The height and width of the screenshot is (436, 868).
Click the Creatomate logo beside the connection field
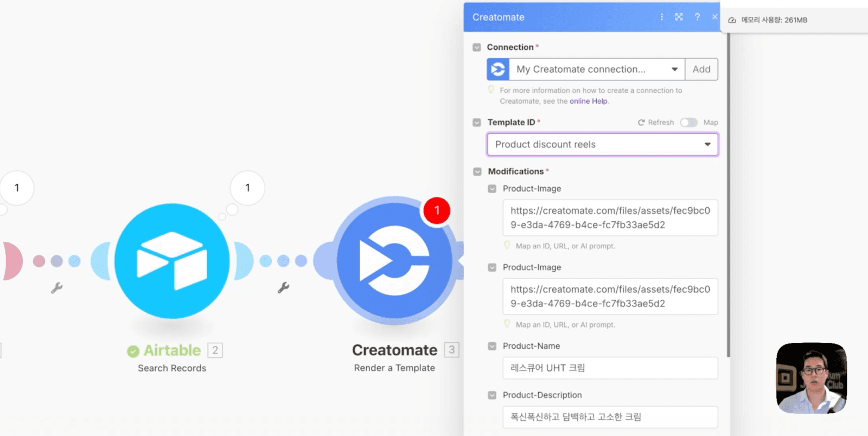coord(498,69)
